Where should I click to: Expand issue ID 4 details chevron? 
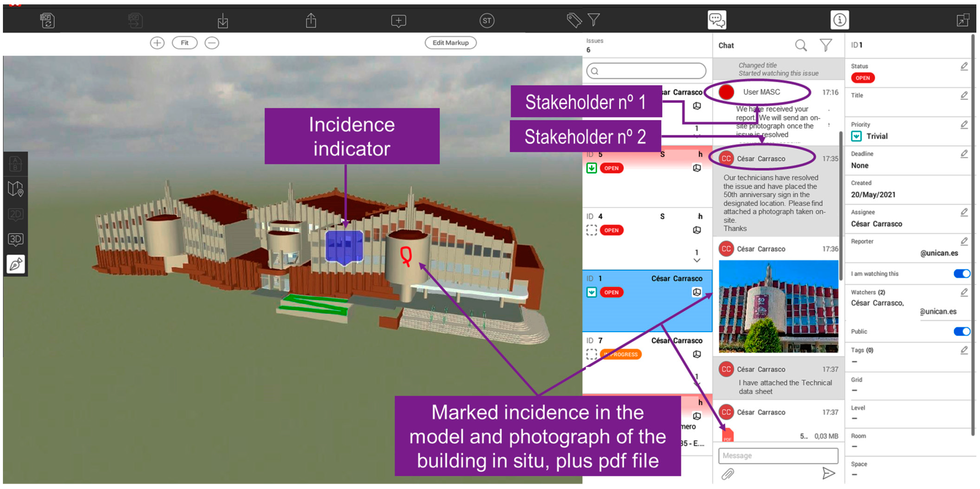tap(697, 261)
